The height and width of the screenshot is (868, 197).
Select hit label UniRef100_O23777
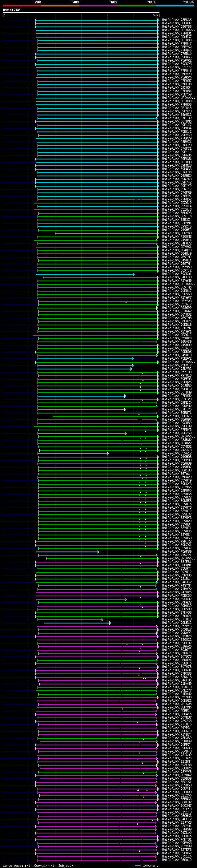coord(176,67)
